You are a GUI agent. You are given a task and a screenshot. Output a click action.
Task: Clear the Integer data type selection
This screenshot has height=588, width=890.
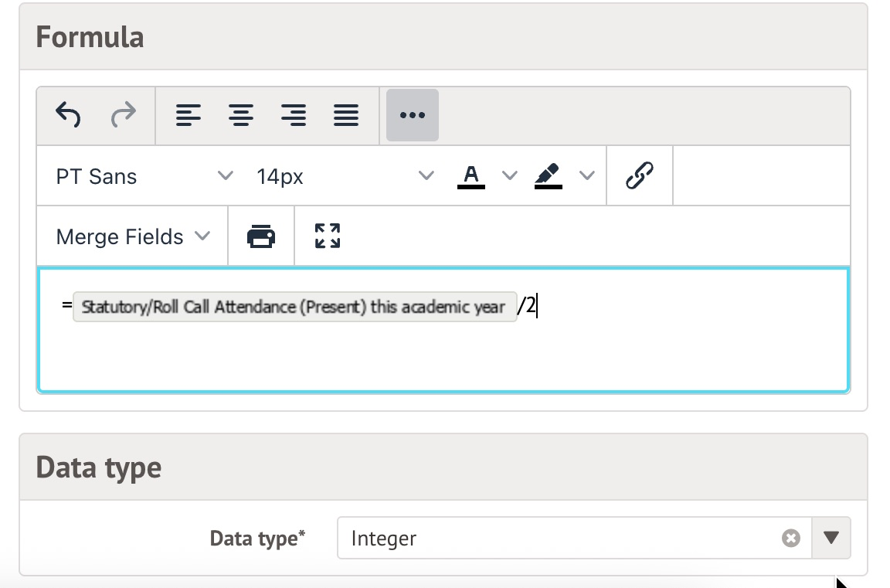point(791,539)
